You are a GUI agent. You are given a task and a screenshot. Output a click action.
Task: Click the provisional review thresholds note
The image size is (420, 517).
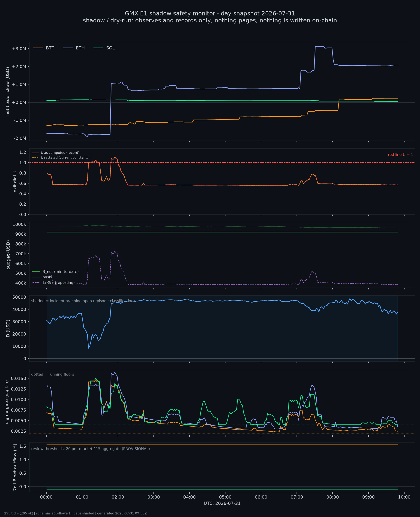coord(90,449)
